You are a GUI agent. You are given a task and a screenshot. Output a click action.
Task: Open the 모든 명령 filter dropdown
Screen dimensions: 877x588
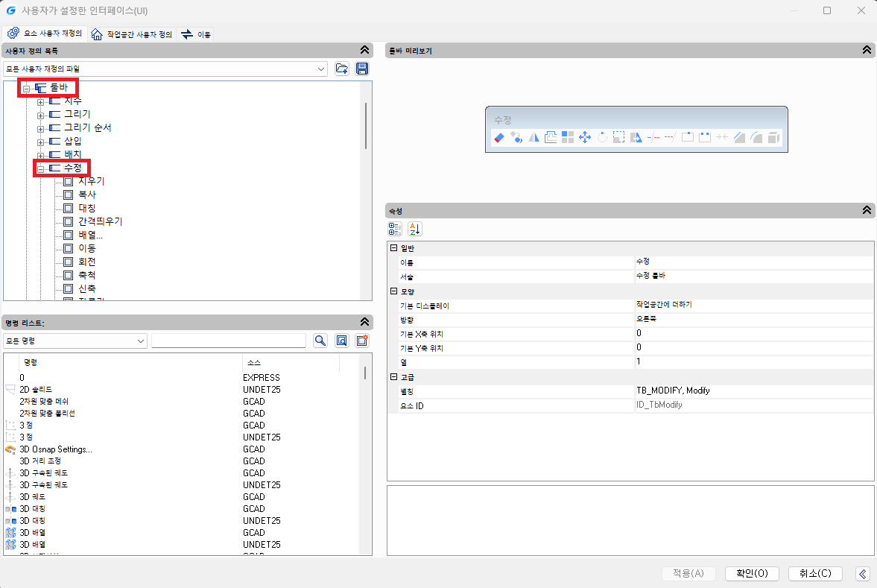75,341
